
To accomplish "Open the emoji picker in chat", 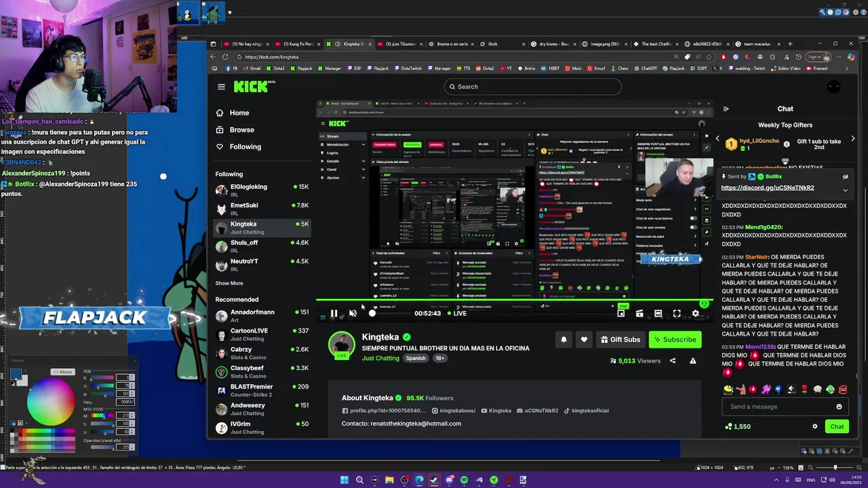I will pyautogui.click(x=839, y=407).
